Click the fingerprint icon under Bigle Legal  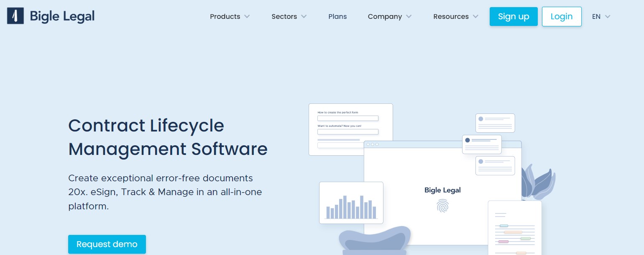point(442,206)
